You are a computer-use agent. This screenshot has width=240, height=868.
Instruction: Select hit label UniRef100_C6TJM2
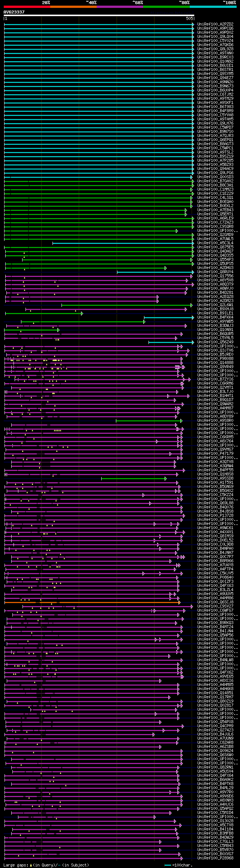(215, 94)
